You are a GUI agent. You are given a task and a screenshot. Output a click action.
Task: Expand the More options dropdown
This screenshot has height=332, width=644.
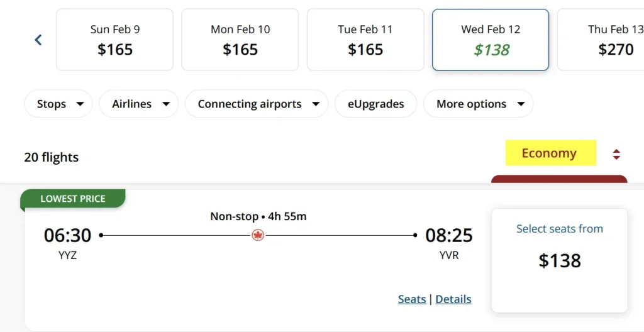point(479,104)
